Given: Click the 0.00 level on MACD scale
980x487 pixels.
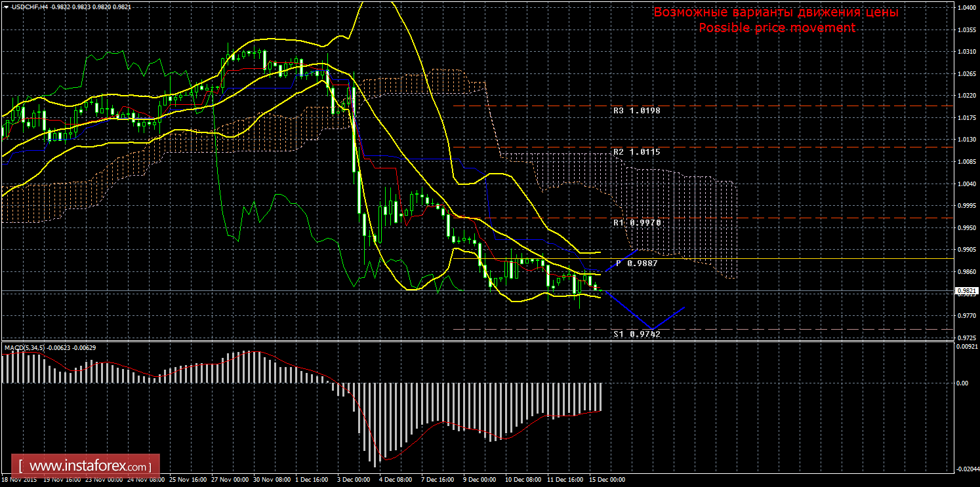Looking at the screenshot, I should click(963, 383).
